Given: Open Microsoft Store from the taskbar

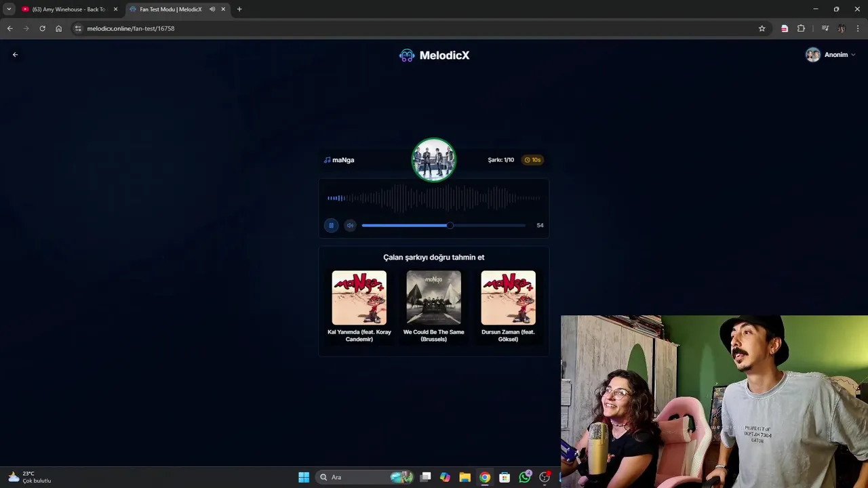Looking at the screenshot, I should pos(505,477).
